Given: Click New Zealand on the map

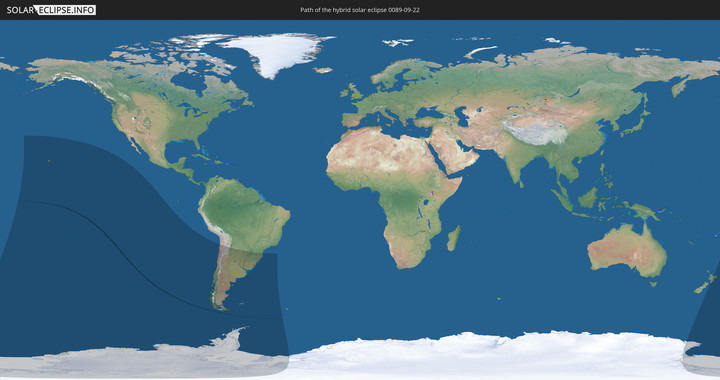Looking at the screenshot, I should 706,282.
